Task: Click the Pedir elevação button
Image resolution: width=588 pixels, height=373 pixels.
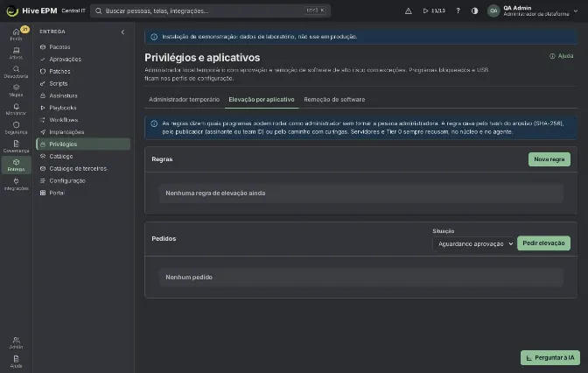Action: (543, 243)
